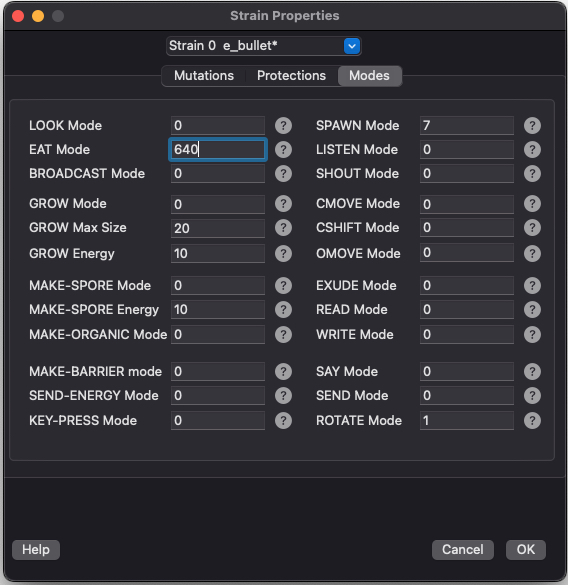The width and height of the screenshot is (568, 585).
Task: Open help for EXUDE Mode
Action: (532, 285)
